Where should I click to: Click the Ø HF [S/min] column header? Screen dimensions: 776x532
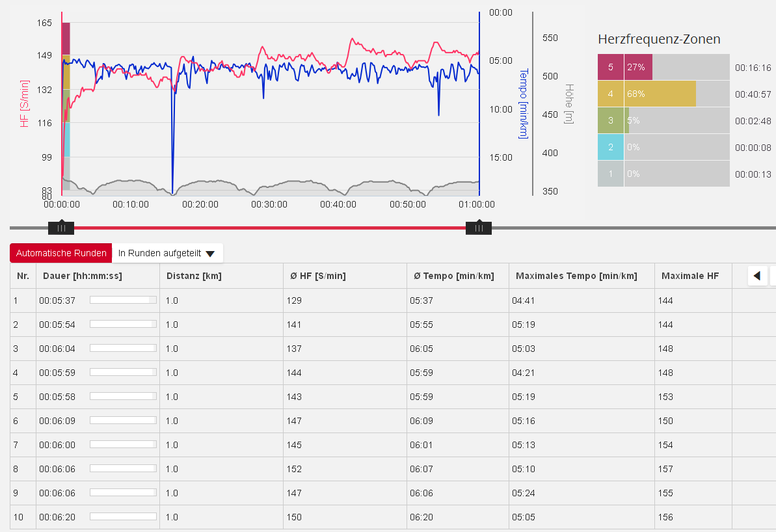click(x=317, y=276)
